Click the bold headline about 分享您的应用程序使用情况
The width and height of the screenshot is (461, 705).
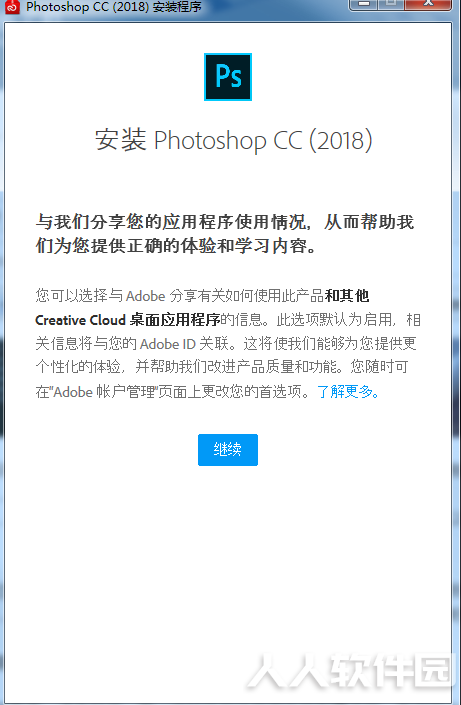(225, 234)
